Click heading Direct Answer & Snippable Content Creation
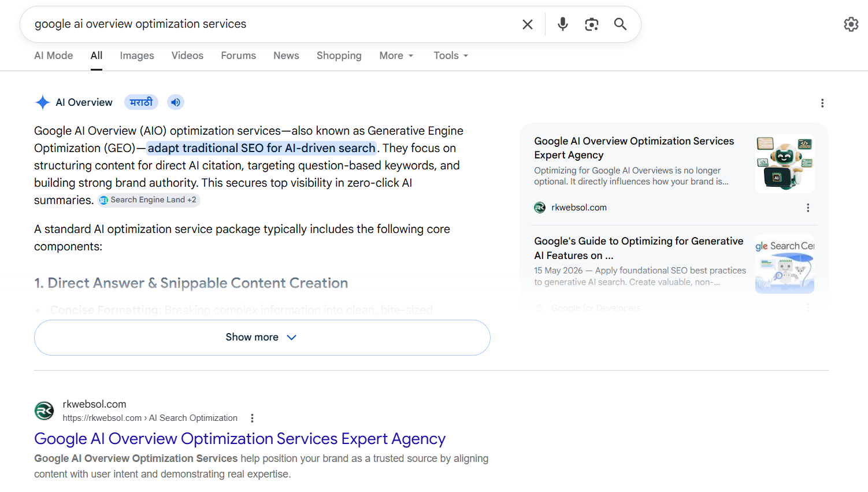Image resolution: width=868 pixels, height=492 pixels. click(191, 283)
